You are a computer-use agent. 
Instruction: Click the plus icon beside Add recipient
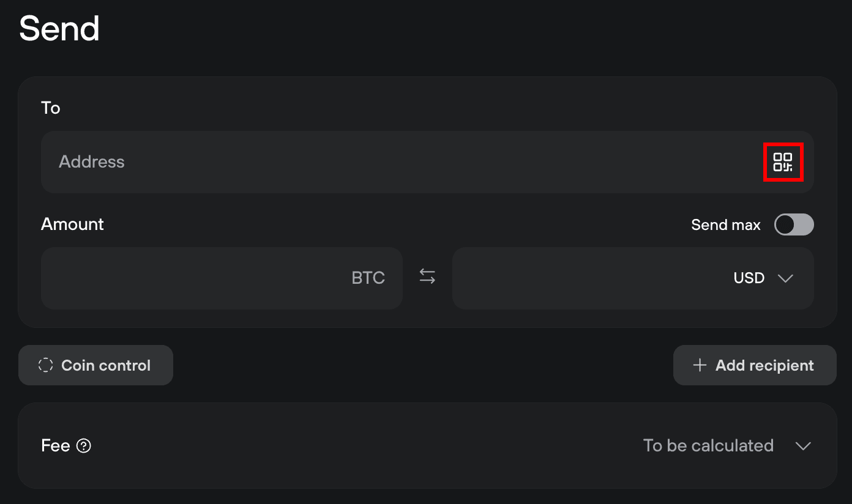pyautogui.click(x=699, y=365)
